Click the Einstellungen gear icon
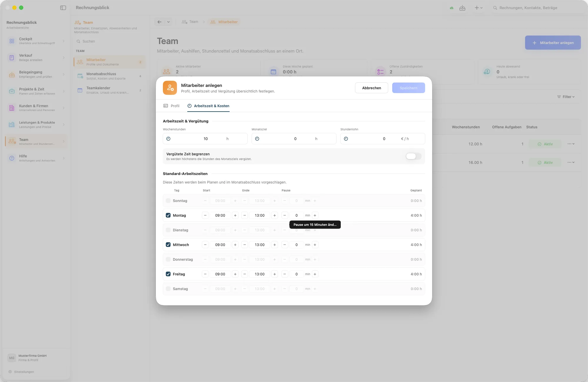Image resolution: width=588 pixels, height=382 pixels. pyautogui.click(x=10, y=372)
